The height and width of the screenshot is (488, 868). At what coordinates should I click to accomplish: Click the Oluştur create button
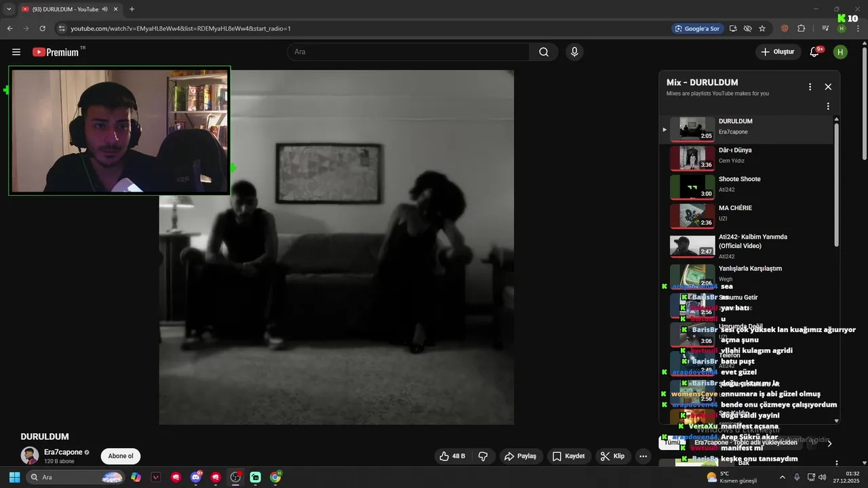777,52
